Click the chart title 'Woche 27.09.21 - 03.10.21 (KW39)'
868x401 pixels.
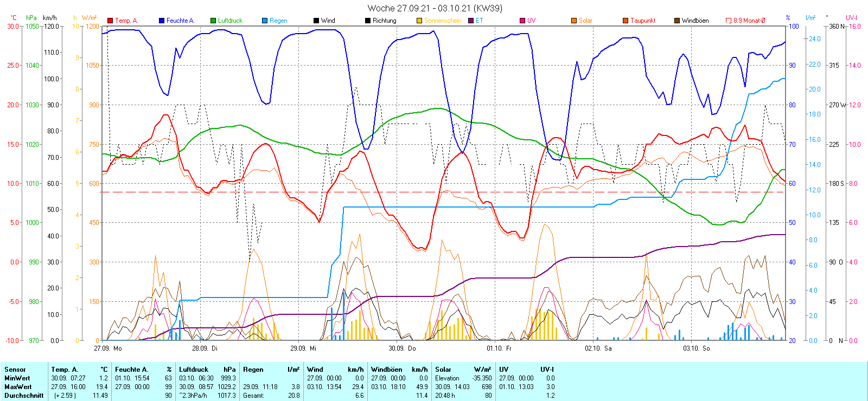435,8
